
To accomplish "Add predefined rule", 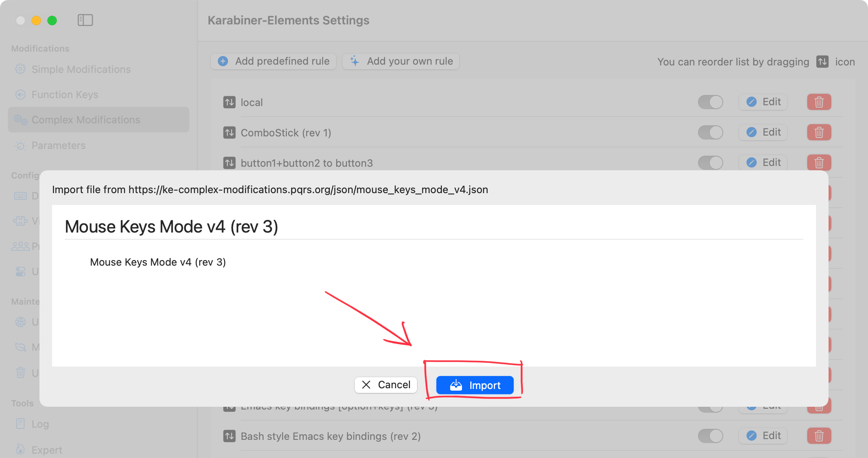I will pyautogui.click(x=273, y=61).
